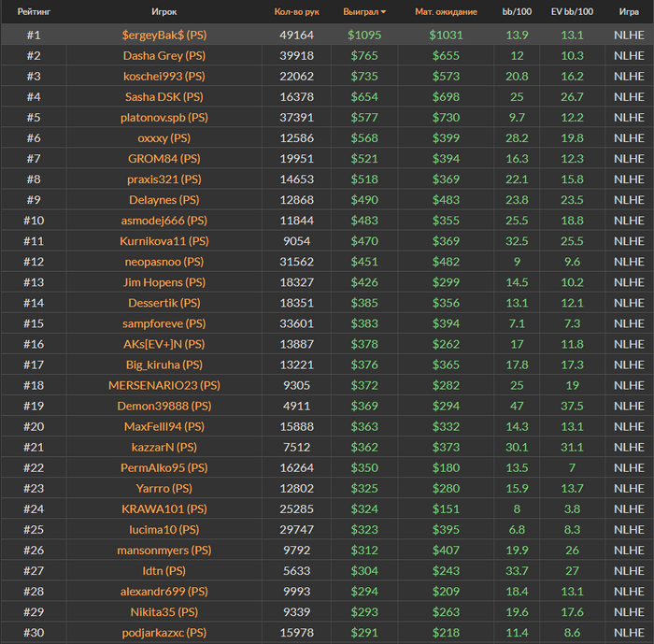Click player platonov.spb (PS)

164,117
